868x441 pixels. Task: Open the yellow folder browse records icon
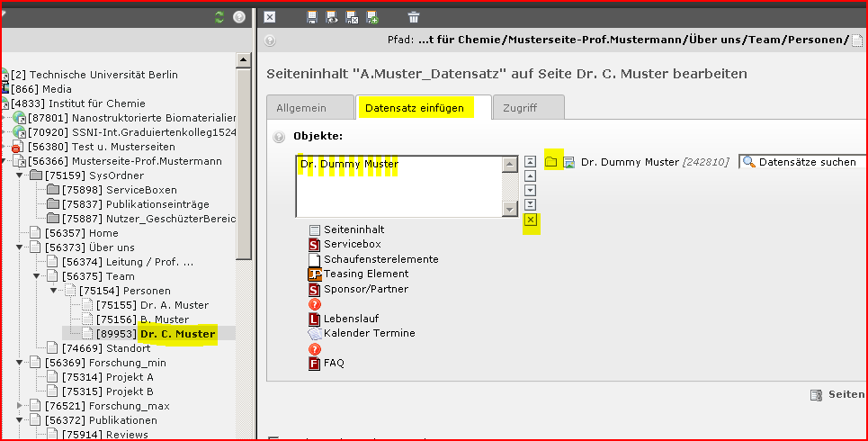550,162
